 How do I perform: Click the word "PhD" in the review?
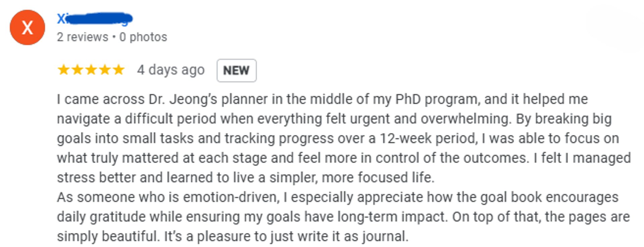click(x=408, y=99)
